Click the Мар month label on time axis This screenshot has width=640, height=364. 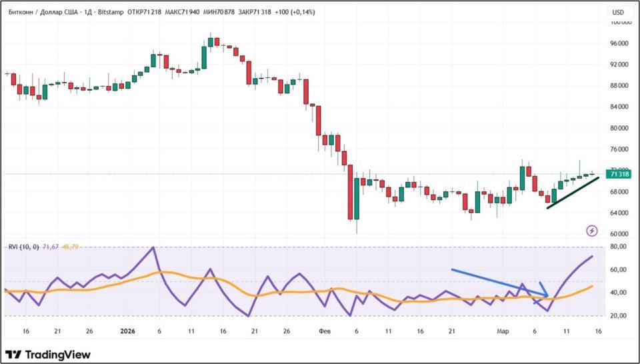point(505,331)
